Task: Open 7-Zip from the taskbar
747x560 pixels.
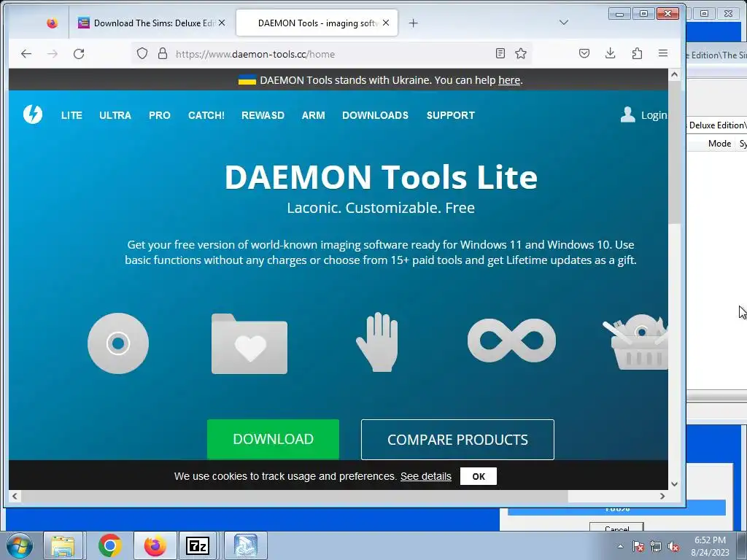Action: pos(198,545)
